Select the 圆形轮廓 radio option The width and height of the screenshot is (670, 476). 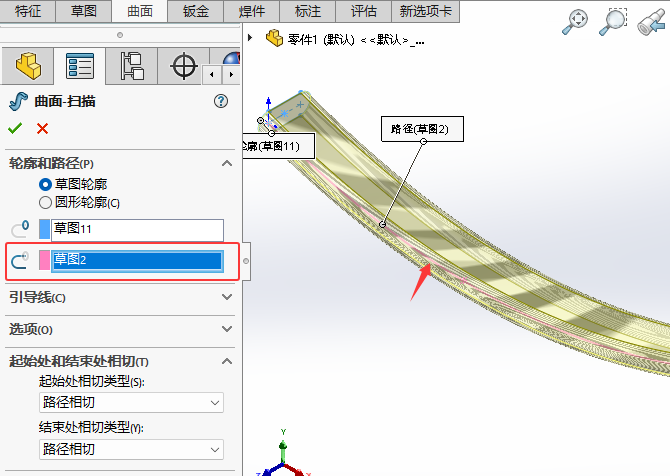[45, 203]
